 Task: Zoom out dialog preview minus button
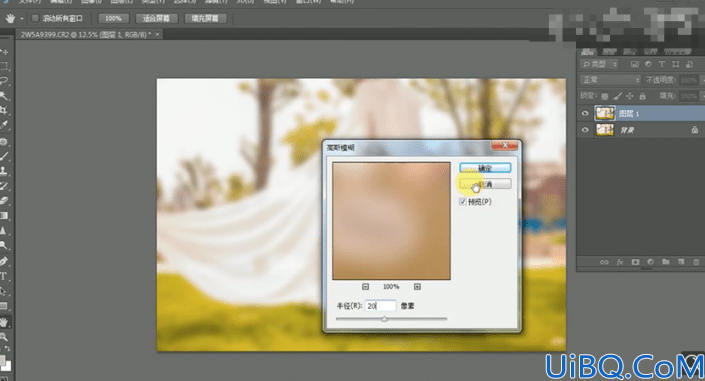click(366, 287)
